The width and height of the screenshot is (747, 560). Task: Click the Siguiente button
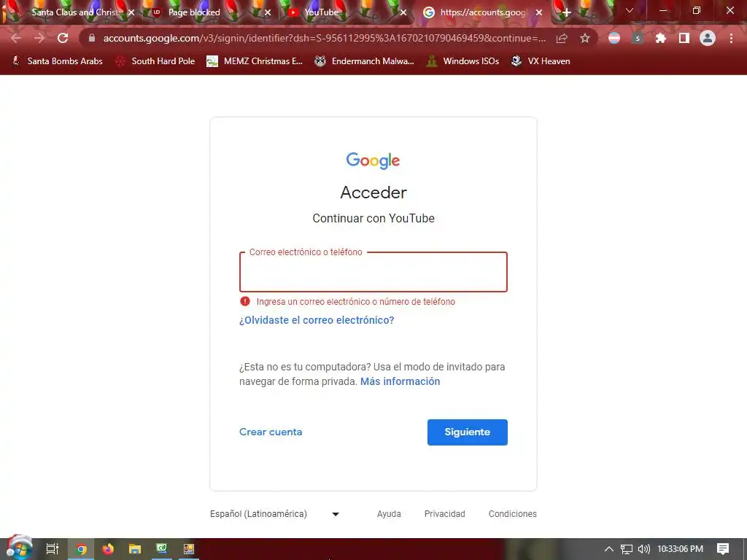468,432
